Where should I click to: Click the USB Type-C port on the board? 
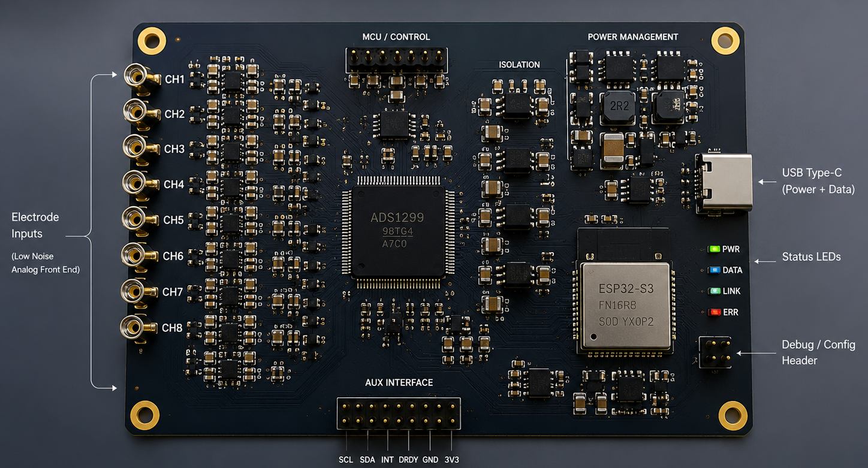pos(724,182)
